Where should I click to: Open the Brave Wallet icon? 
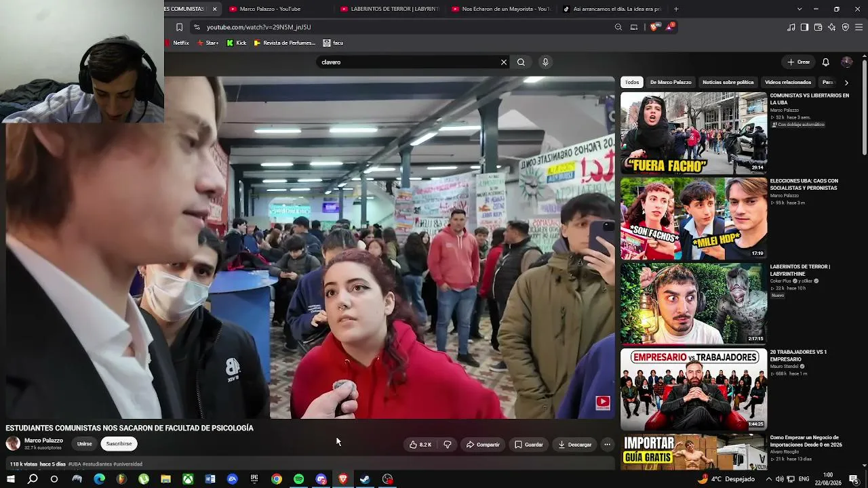pyautogui.click(x=818, y=27)
